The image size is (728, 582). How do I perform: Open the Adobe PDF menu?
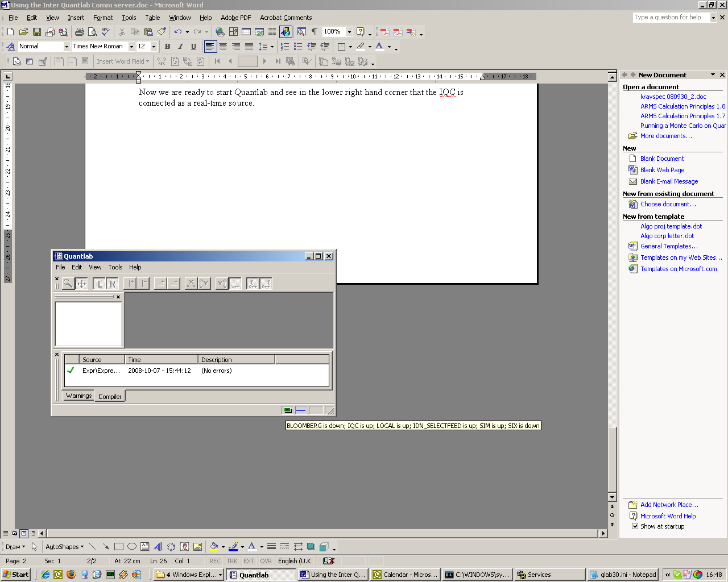[235, 18]
